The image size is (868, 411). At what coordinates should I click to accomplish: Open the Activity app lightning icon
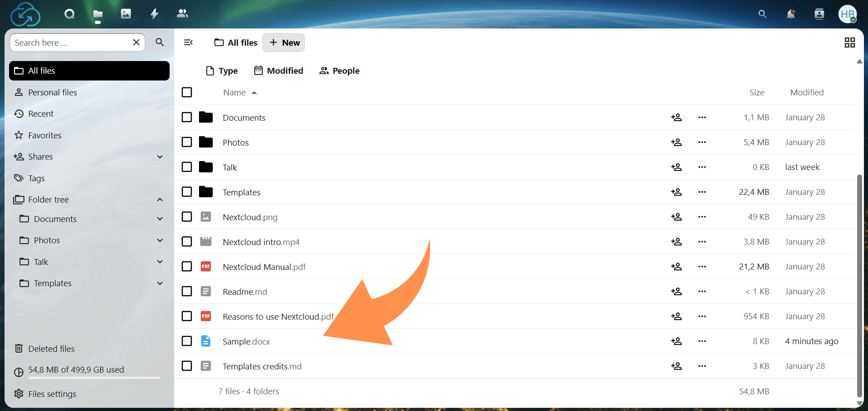(x=154, y=14)
